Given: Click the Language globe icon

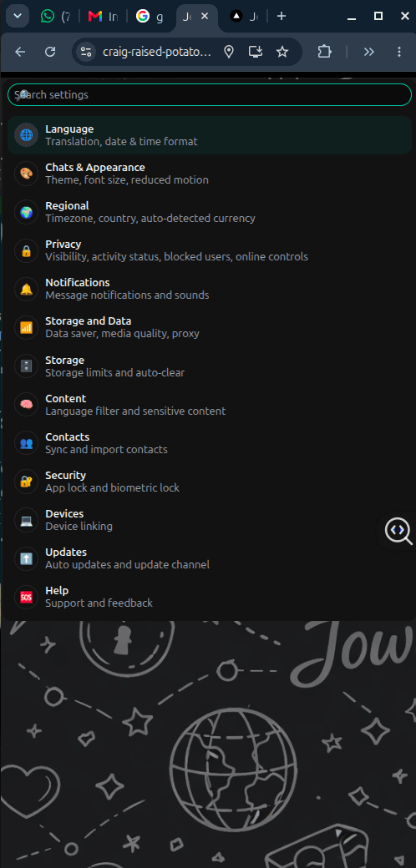Looking at the screenshot, I should point(26,135).
